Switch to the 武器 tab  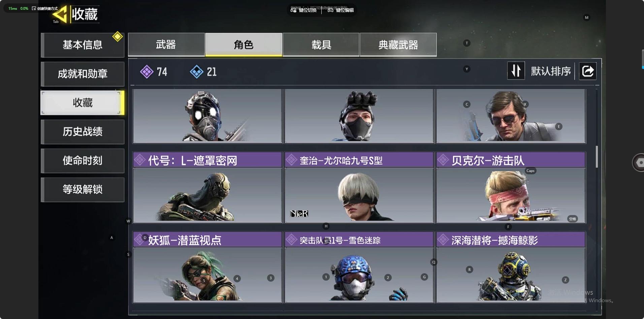tap(166, 44)
